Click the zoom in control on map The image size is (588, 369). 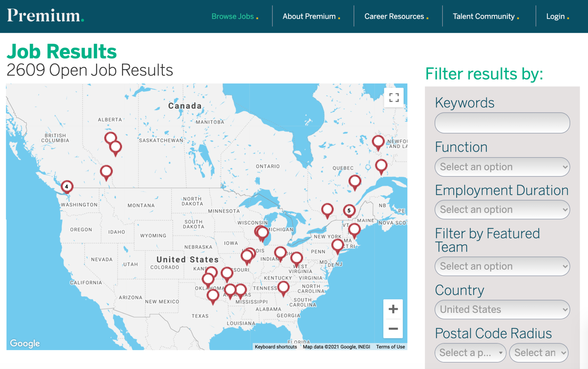coord(393,309)
